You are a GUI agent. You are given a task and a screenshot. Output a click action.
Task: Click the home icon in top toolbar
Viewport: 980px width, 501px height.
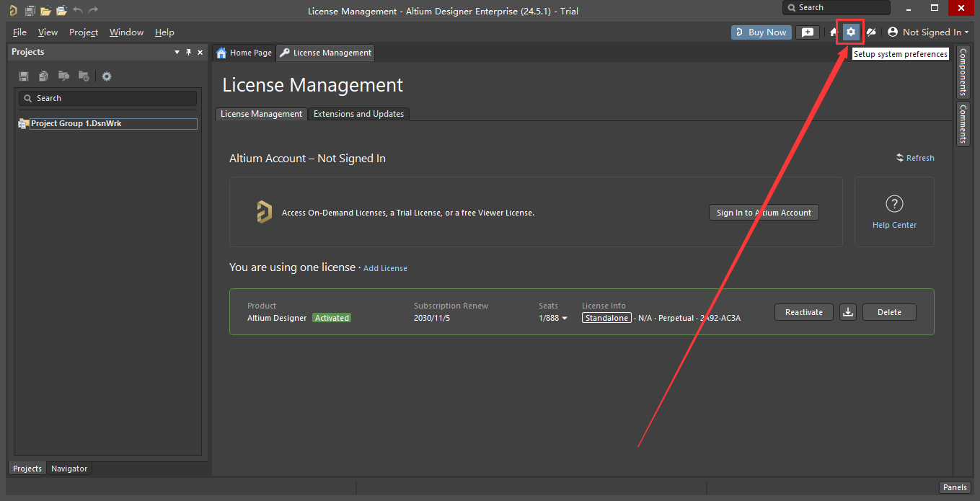(x=833, y=32)
